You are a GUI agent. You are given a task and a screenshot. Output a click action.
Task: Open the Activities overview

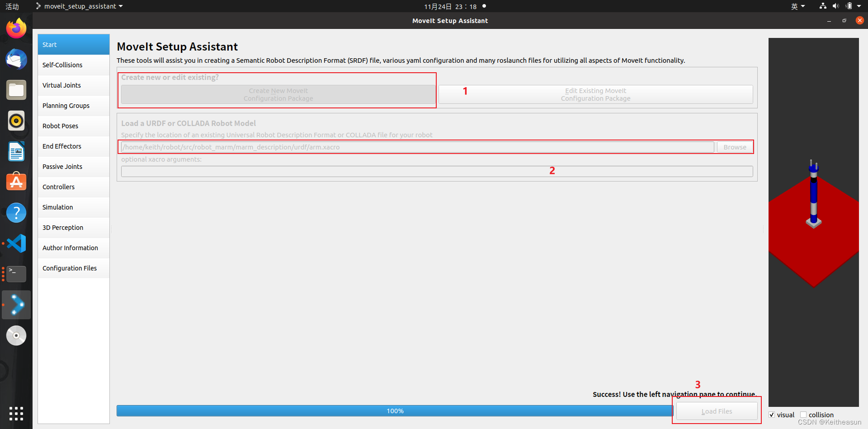click(12, 6)
